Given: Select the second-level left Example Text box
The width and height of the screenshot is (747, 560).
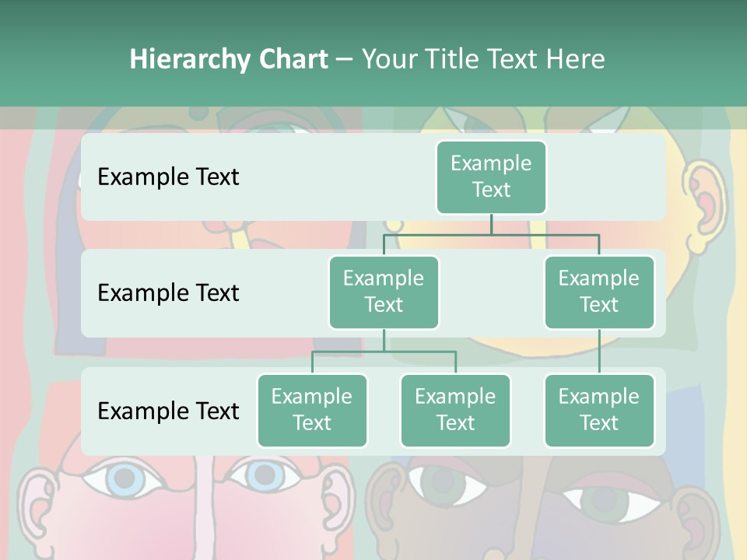Looking at the screenshot, I should click(x=384, y=292).
